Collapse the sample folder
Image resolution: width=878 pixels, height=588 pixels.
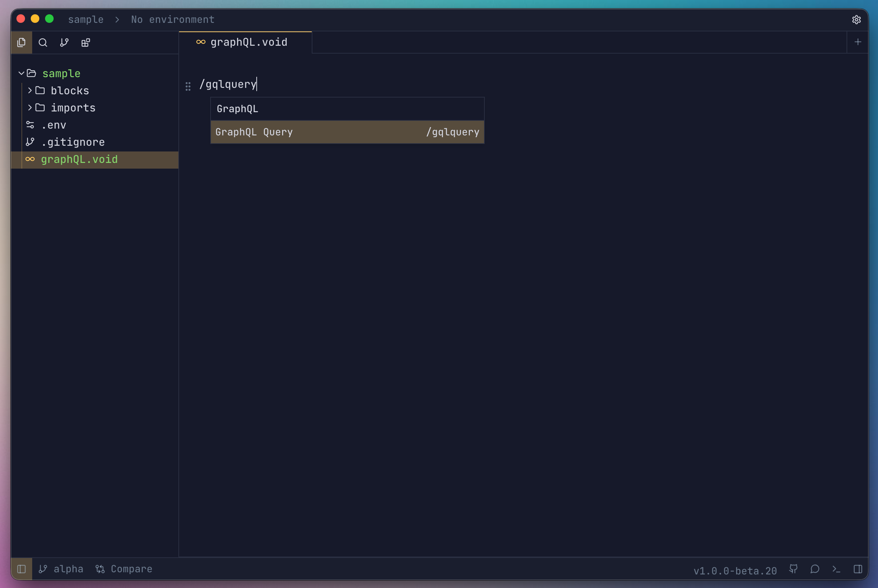pos(21,73)
